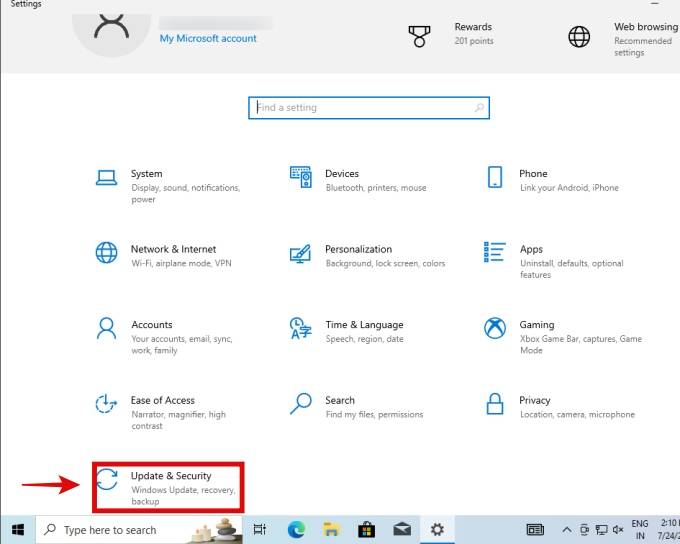Image resolution: width=680 pixels, height=544 pixels.
Task: Click 'Link your Android, iPhone' description
Action: pos(569,188)
